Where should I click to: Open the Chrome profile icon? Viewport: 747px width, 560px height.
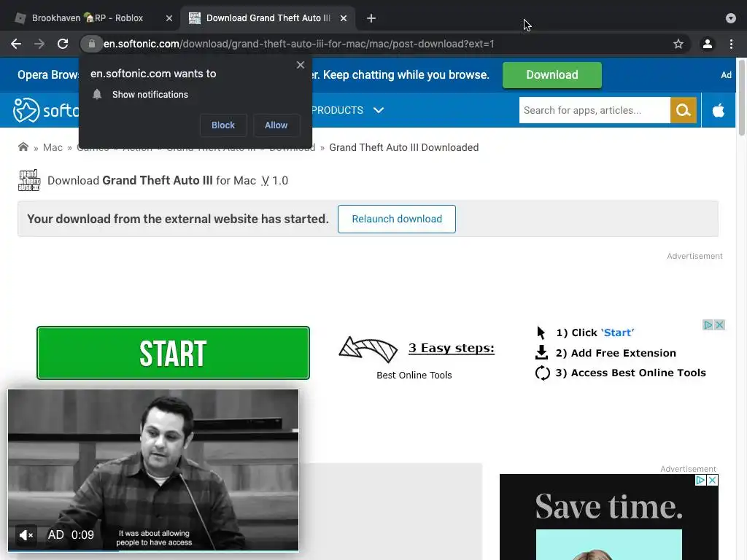(708, 44)
